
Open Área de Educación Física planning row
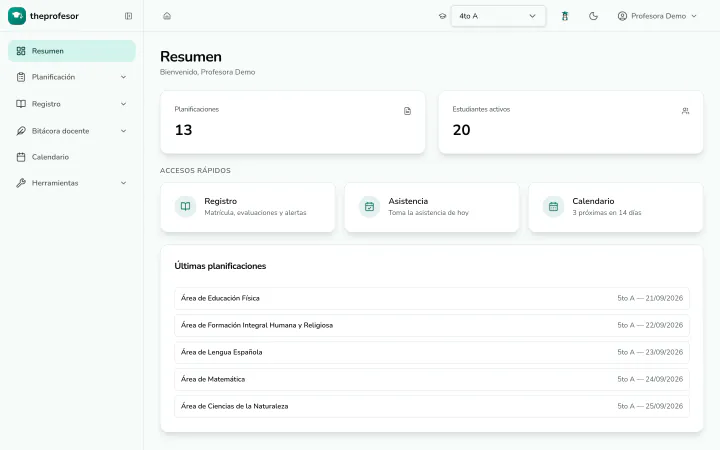click(x=432, y=298)
